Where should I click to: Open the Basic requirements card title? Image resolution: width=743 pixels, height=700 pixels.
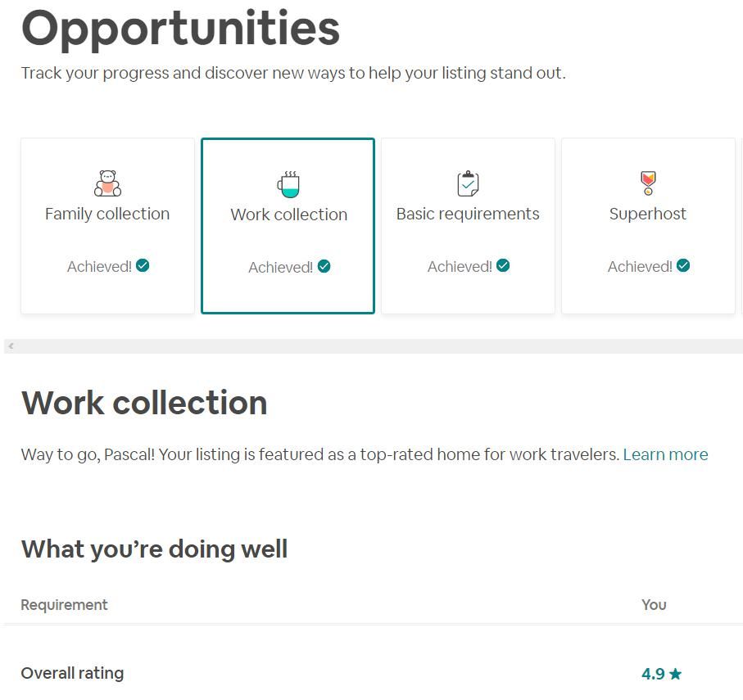468,214
